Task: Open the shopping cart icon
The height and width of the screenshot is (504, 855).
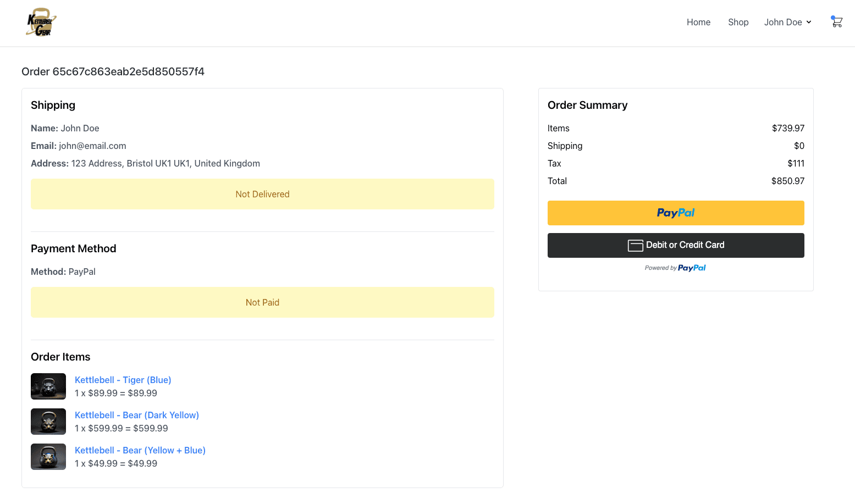Action: coord(837,23)
